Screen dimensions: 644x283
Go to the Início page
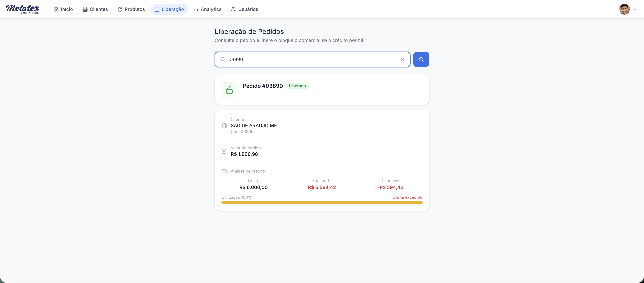tap(63, 9)
